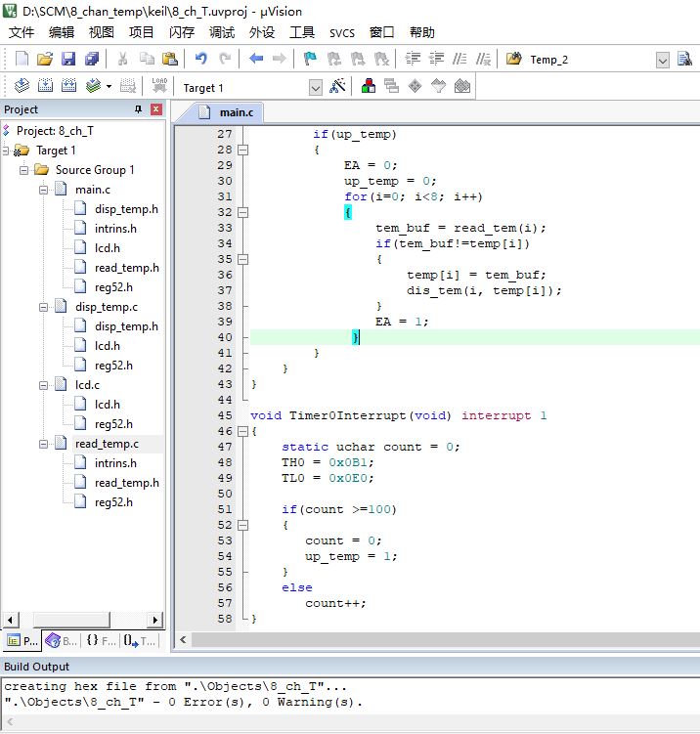This screenshot has height=734, width=700.
Task: Open Manage Project Items colored blocks icon
Action: pyautogui.click(x=369, y=86)
